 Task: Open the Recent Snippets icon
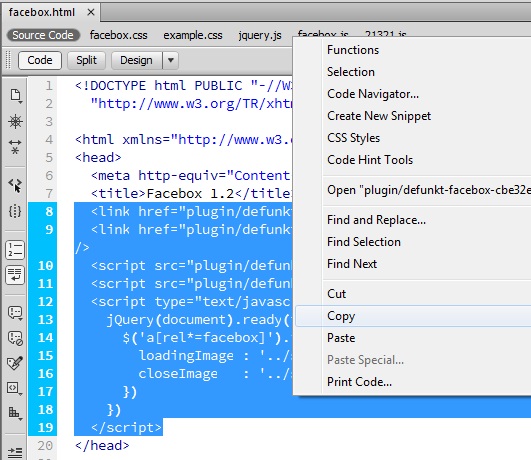15,388
